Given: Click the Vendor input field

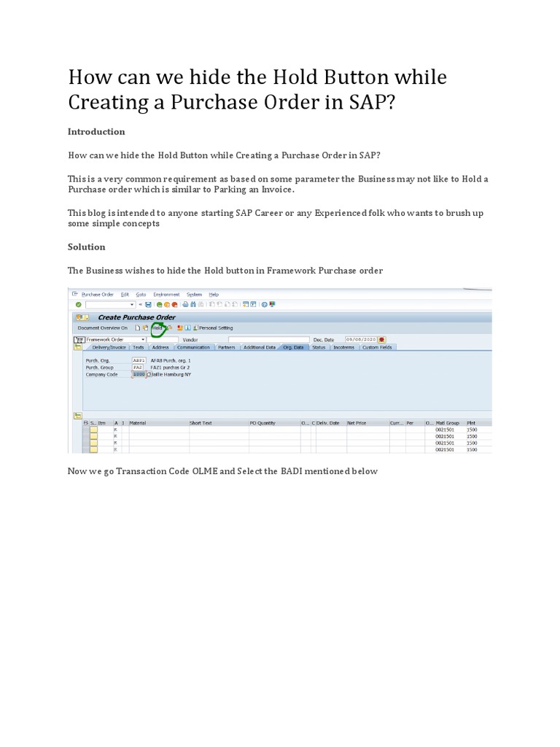Looking at the screenshot, I should [x=269, y=340].
